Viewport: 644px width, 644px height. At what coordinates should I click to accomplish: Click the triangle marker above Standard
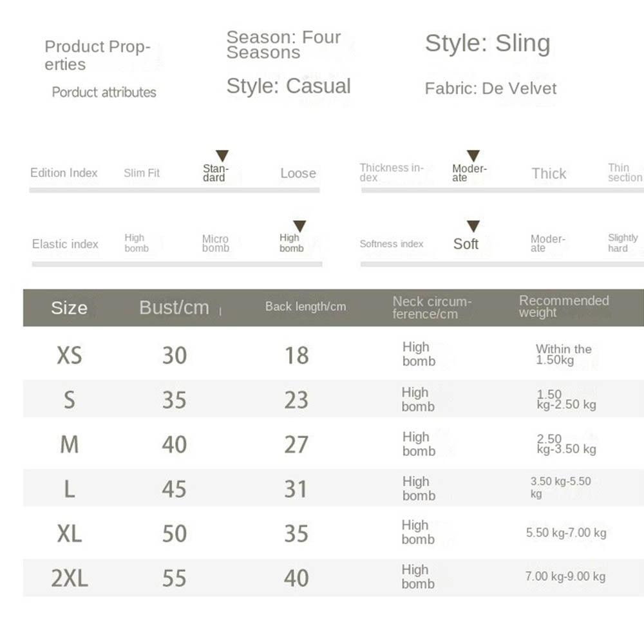coord(222,156)
